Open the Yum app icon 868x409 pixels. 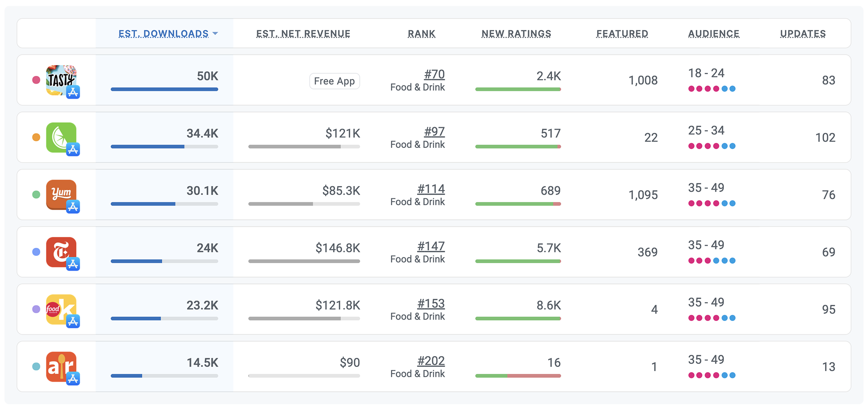(x=62, y=195)
